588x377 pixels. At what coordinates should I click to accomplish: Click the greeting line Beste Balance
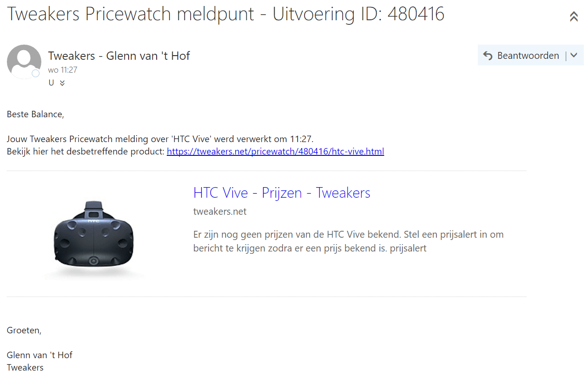click(x=35, y=114)
